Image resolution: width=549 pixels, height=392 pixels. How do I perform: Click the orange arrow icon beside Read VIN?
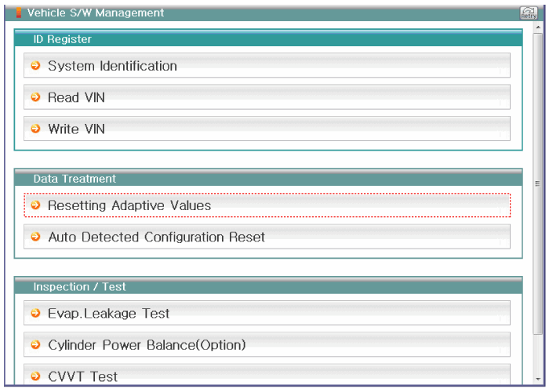[35, 97]
